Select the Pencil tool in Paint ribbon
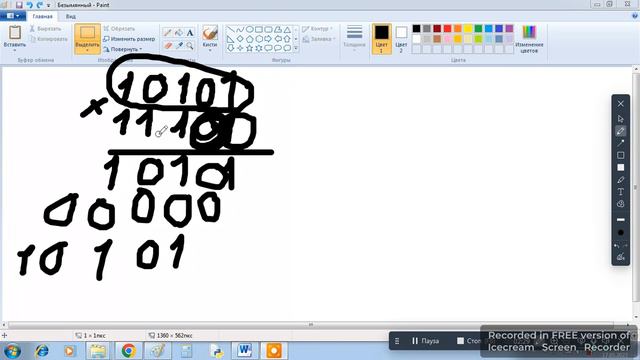The width and height of the screenshot is (640, 360). (x=167, y=33)
